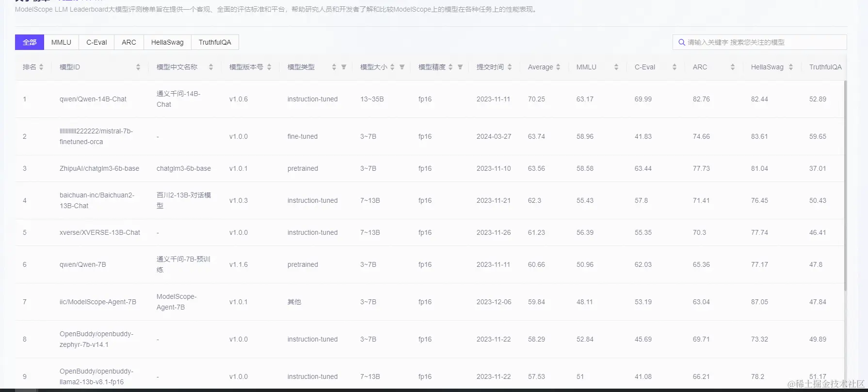Open model qwen/Qwen-14B-Chat
Viewport: 868px width, 392px height.
pyautogui.click(x=93, y=99)
